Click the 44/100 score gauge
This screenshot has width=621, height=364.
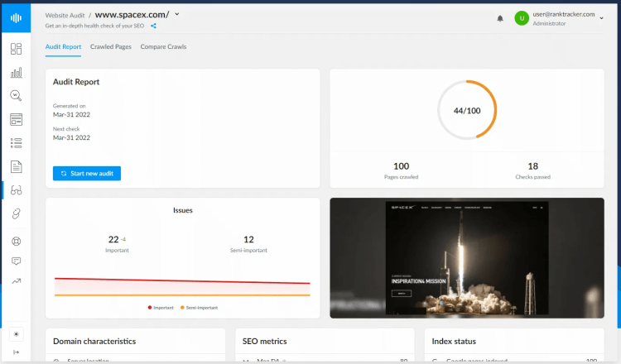click(467, 110)
